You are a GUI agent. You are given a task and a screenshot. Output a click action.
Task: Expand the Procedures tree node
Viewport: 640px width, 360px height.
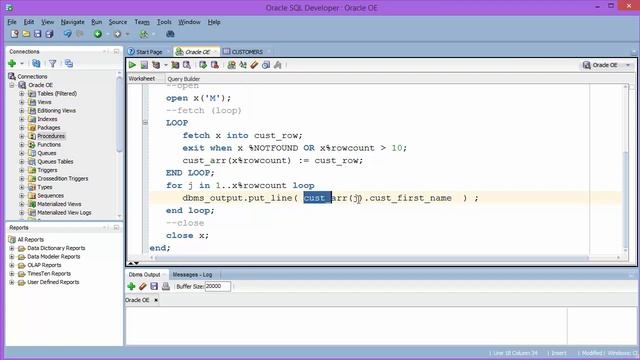(x=22, y=136)
